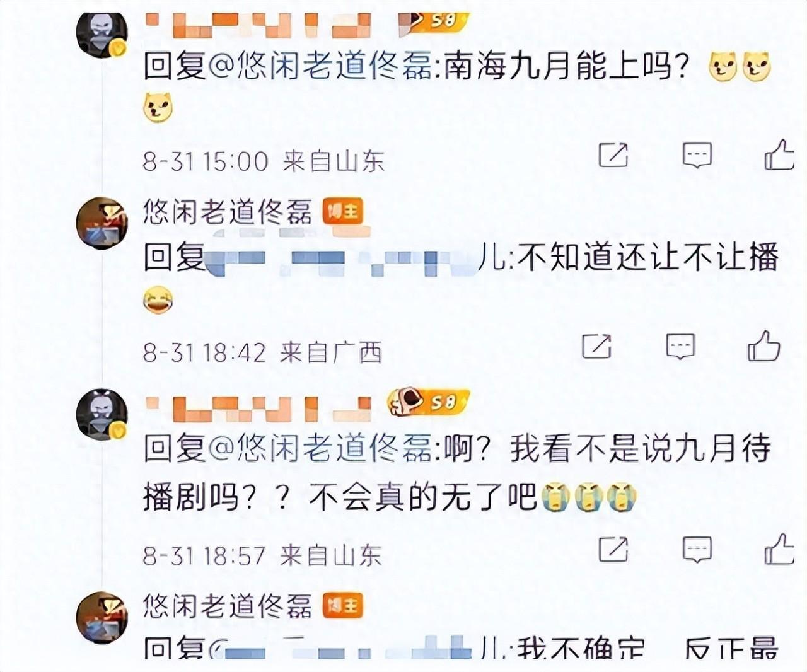Open 悠闲老道佟磊 profile from second comment name
The image size is (807, 672).
[x=227, y=212]
